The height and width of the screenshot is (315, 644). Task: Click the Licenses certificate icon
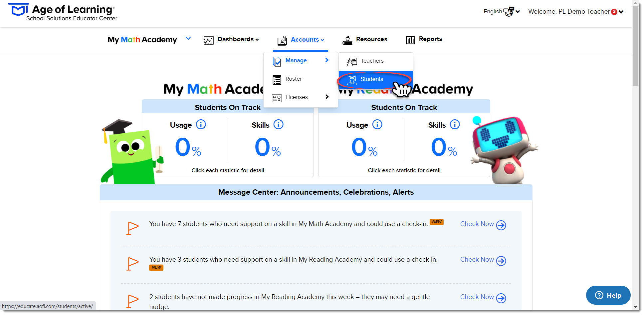277,98
